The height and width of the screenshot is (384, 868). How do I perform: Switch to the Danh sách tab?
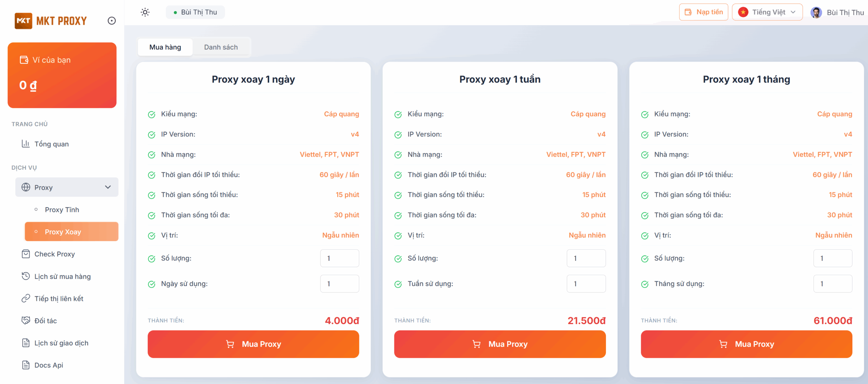[221, 47]
